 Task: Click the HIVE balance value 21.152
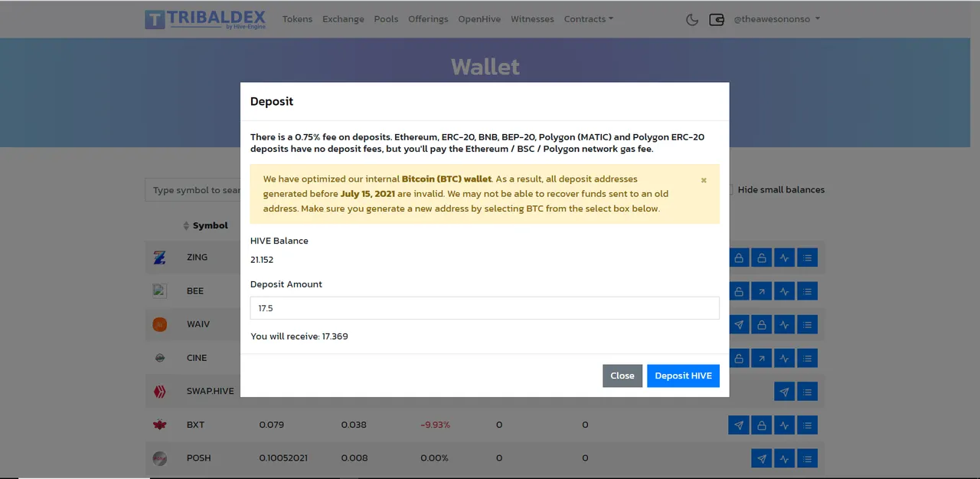click(x=262, y=260)
